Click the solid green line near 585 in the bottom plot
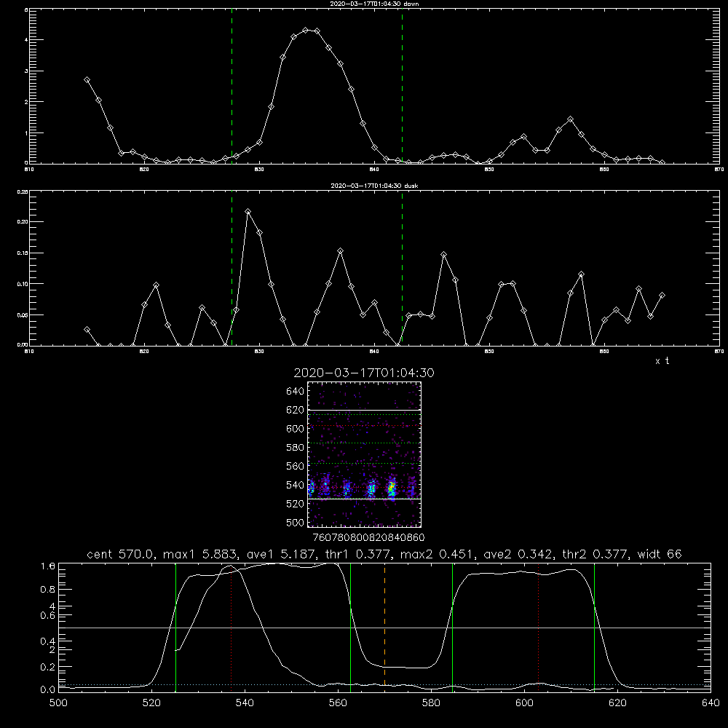Image resolution: width=728 pixels, height=728 pixels. pyautogui.click(x=452, y=627)
